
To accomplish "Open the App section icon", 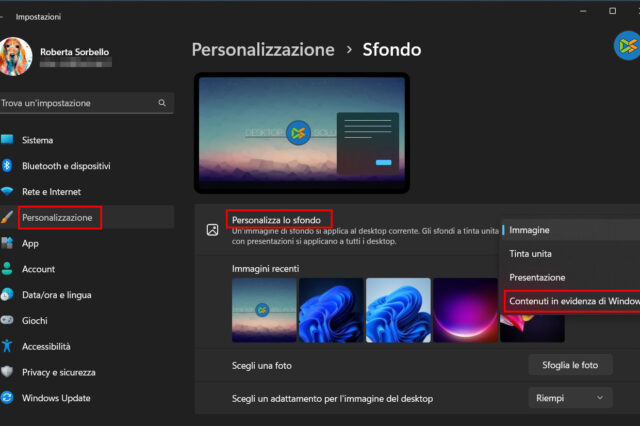I will 7,243.
